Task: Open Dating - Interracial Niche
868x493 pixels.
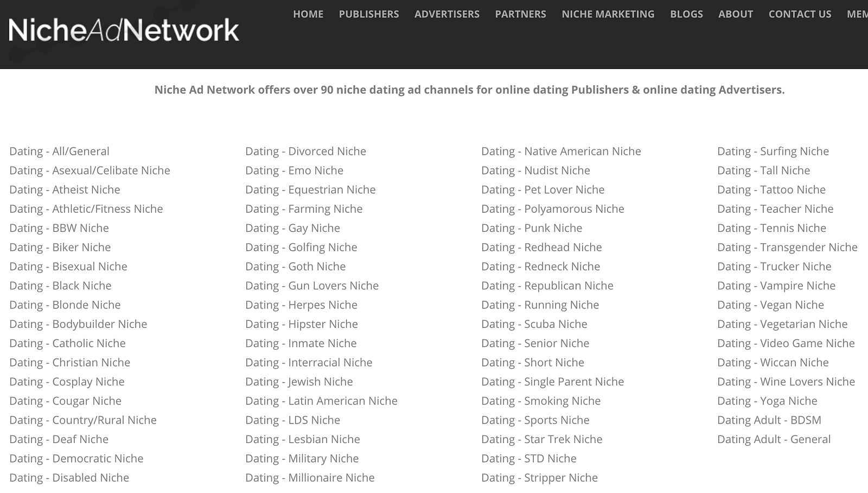Action: click(x=309, y=363)
